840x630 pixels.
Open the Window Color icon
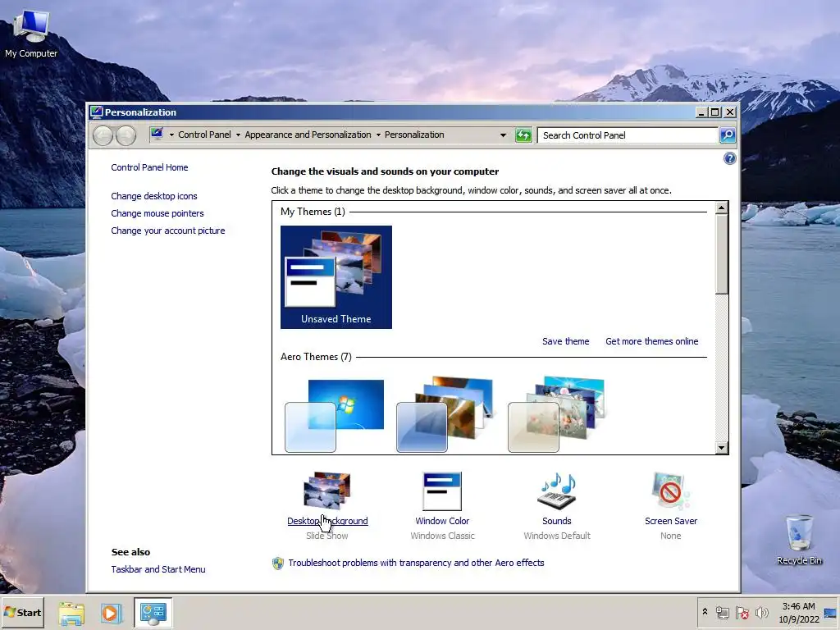coord(442,491)
